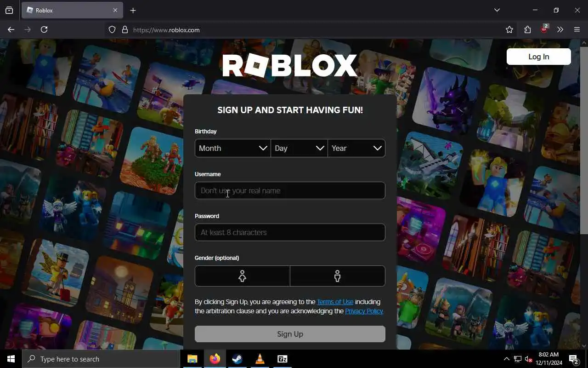Open the Firefox View icon
Screen dimensions: 588x368
(x=9, y=10)
